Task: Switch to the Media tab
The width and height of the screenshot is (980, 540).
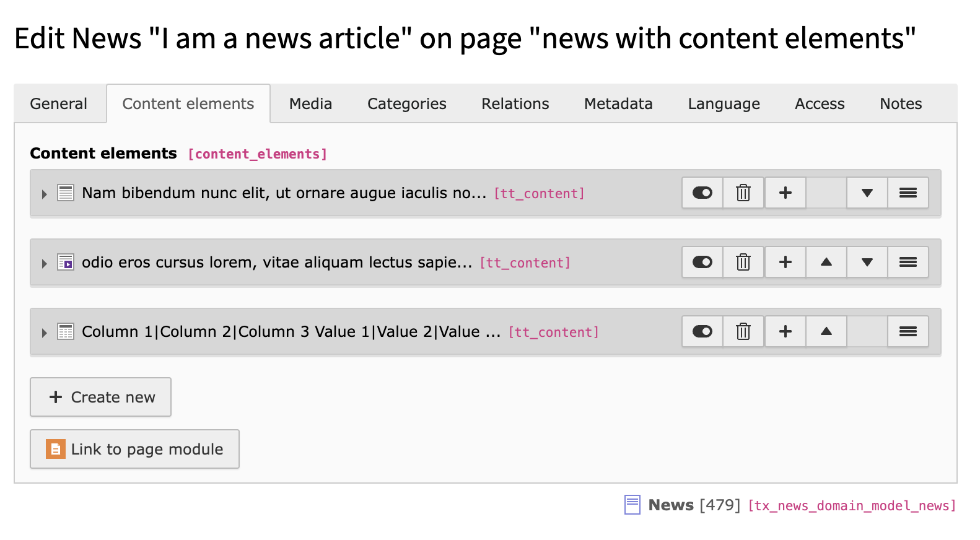Action: [x=310, y=104]
